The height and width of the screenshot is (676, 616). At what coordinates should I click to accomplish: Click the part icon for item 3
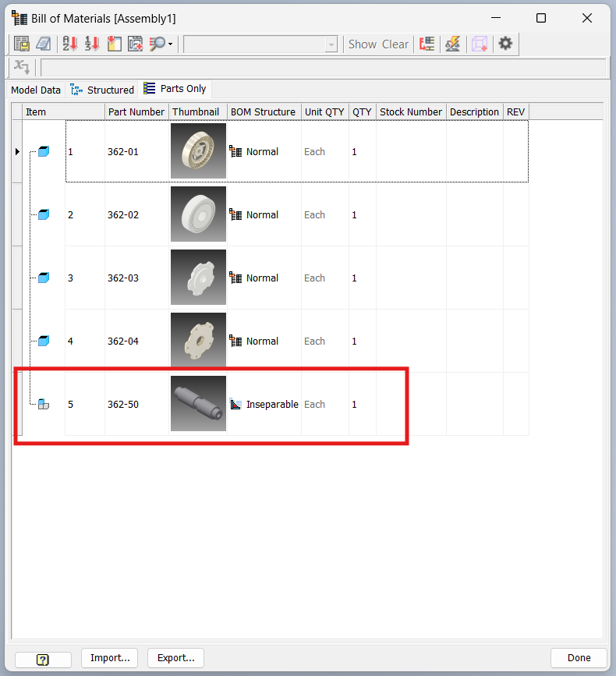[x=44, y=278]
